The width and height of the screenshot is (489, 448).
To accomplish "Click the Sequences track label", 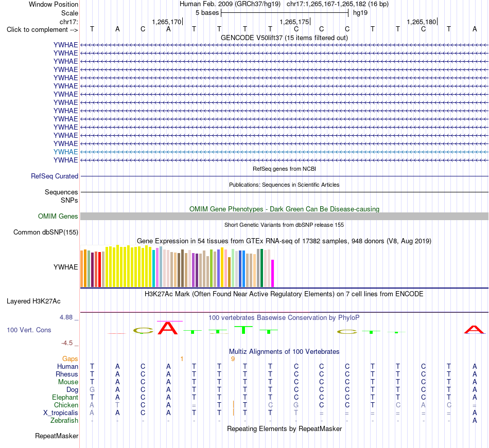I will 61,192.
